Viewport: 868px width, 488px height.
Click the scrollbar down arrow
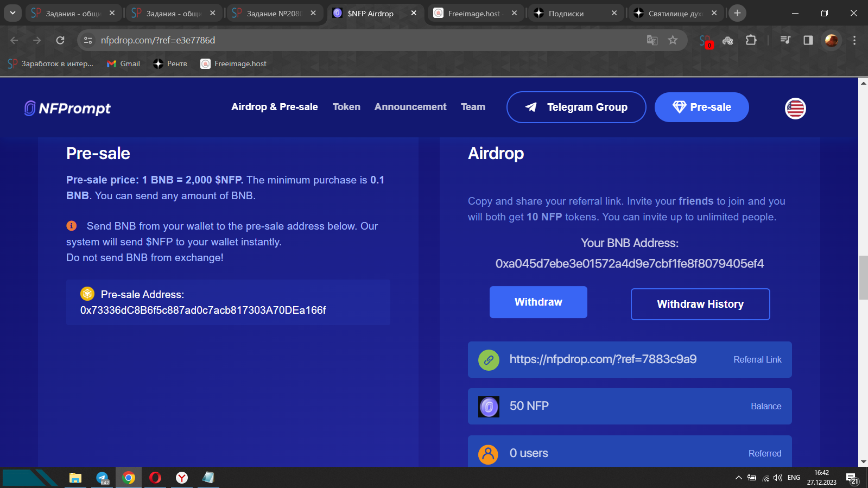(863, 462)
